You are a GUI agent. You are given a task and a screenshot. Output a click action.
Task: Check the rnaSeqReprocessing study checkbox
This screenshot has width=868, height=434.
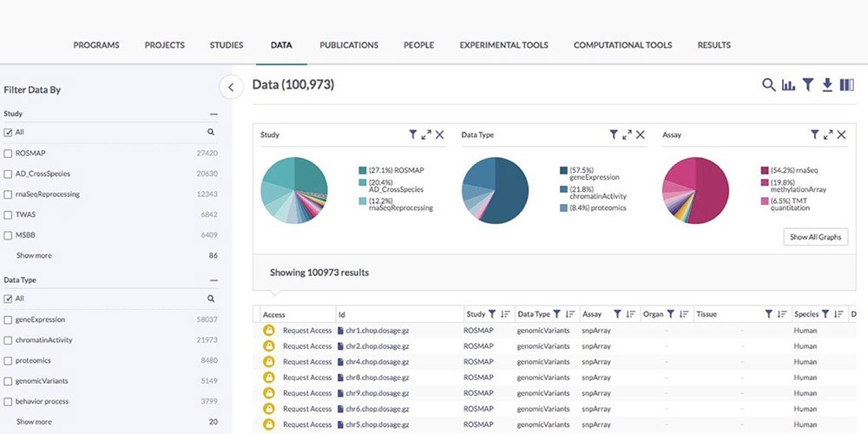(x=8, y=194)
